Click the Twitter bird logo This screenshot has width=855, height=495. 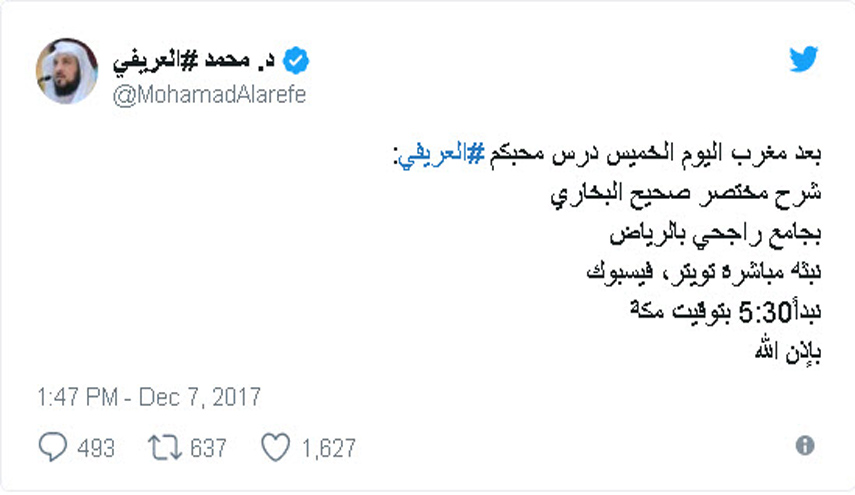point(803,59)
